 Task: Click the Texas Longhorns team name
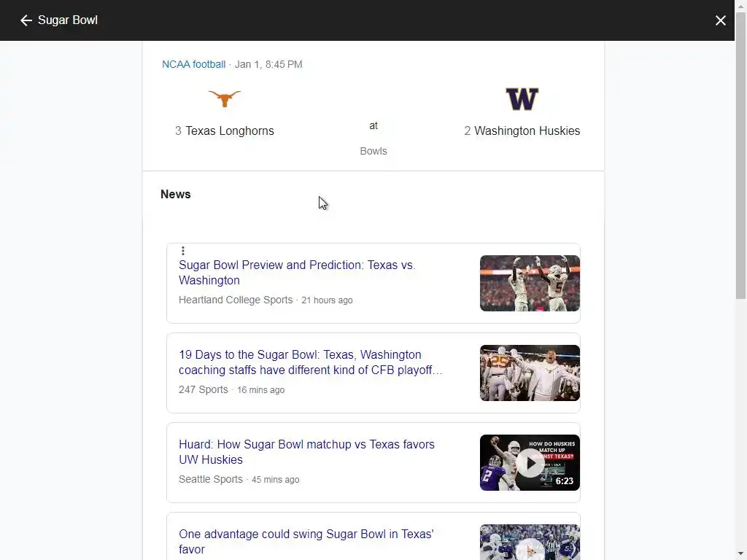229,131
